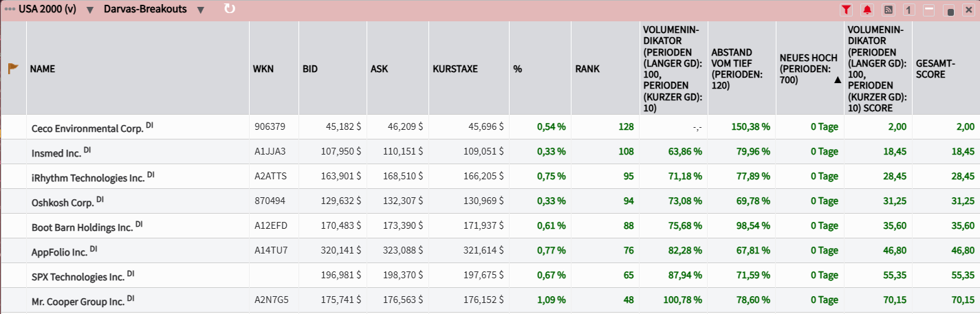Viewport: 980px width, 314px height.
Task: Click WKN A12EFD cell
Action: (x=270, y=226)
